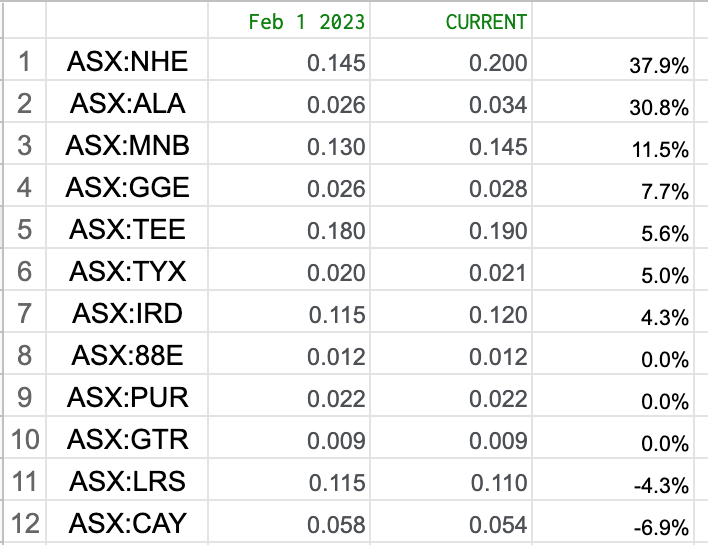Select the ASX:NHE ticker cell
The width and height of the screenshot is (708, 545).
127,60
